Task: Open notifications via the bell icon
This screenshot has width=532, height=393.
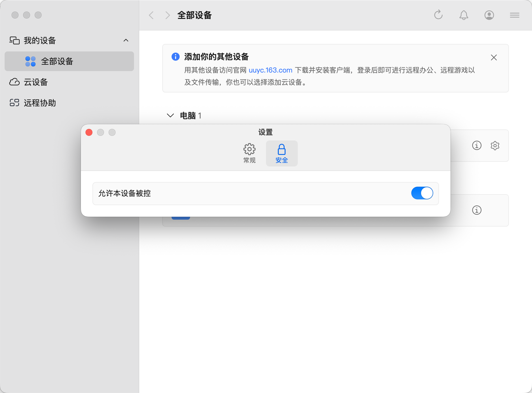Action: coord(464,15)
